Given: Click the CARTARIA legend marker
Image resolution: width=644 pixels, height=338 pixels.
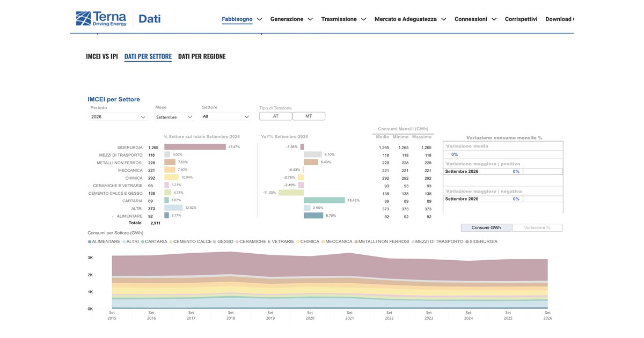Looking at the screenshot, I should 143,242.
